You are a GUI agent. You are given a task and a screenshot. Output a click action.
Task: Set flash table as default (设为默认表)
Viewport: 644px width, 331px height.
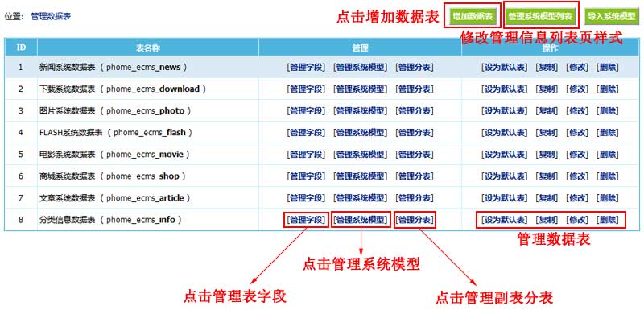click(x=504, y=132)
